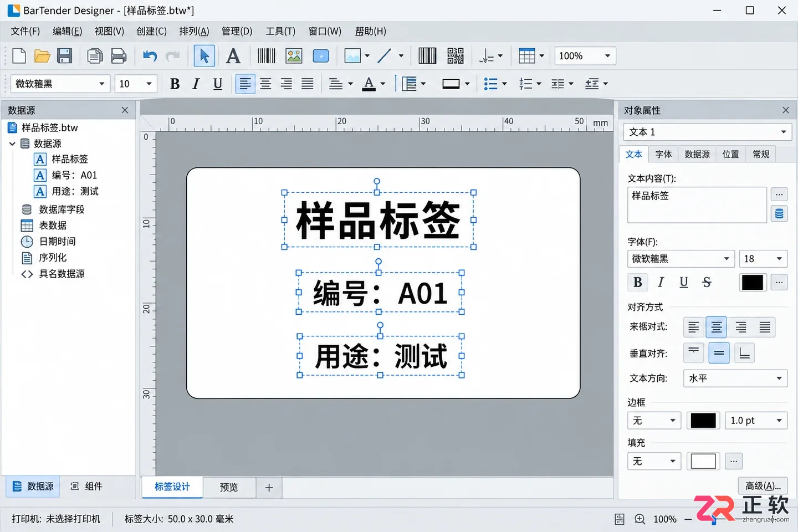Toggle underline in the formatting toolbar
Screen dimensions: 798x532
218,84
